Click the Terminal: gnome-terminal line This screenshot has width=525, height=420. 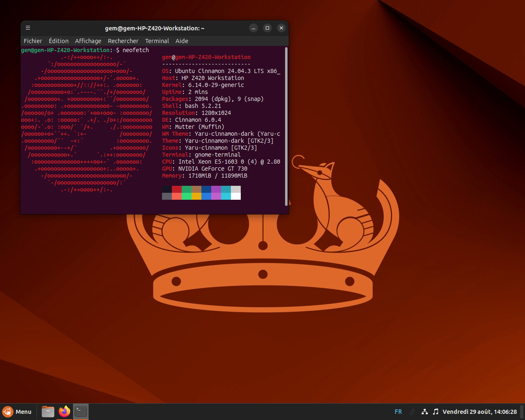[201, 155]
